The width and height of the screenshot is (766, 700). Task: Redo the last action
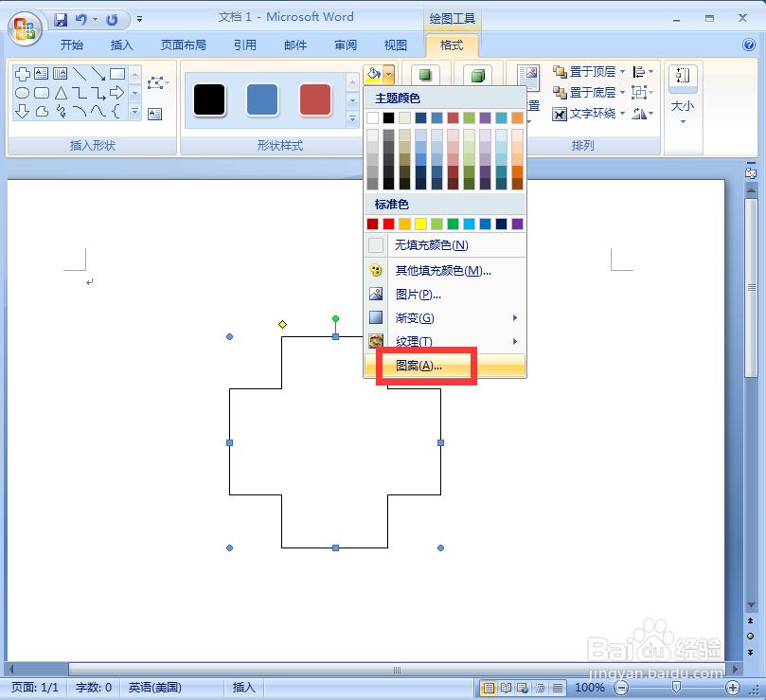(x=112, y=20)
